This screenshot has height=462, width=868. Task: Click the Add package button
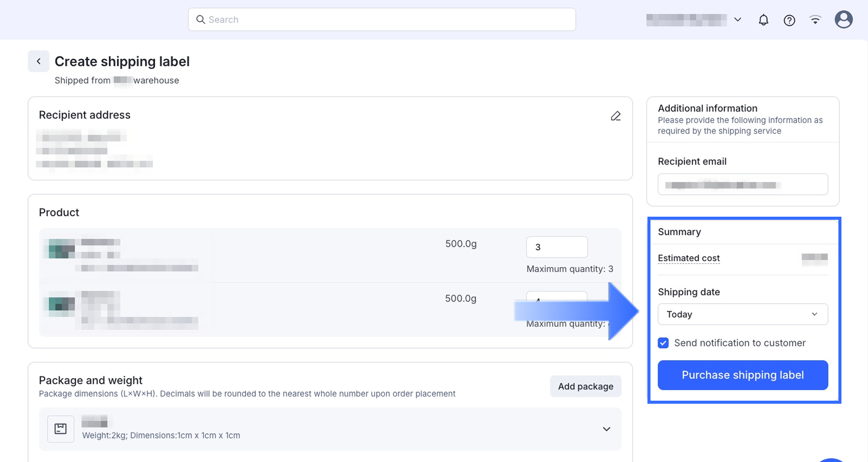[x=586, y=386]
